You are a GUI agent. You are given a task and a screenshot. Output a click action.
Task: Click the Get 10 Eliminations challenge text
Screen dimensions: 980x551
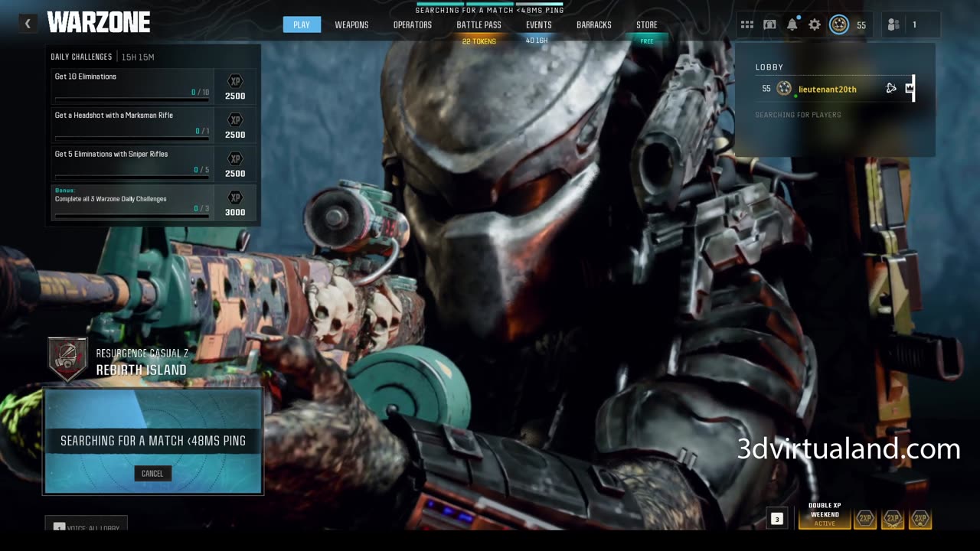86,77
